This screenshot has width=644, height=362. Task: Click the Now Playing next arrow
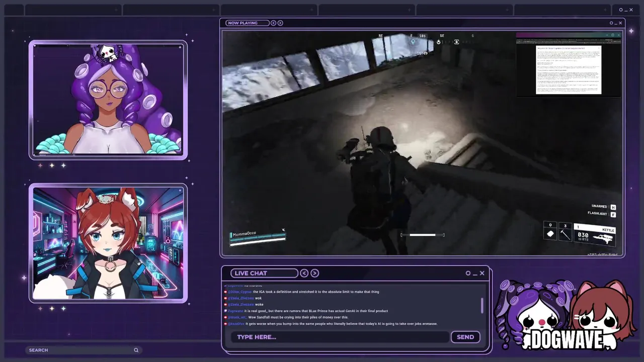(280, 23)
